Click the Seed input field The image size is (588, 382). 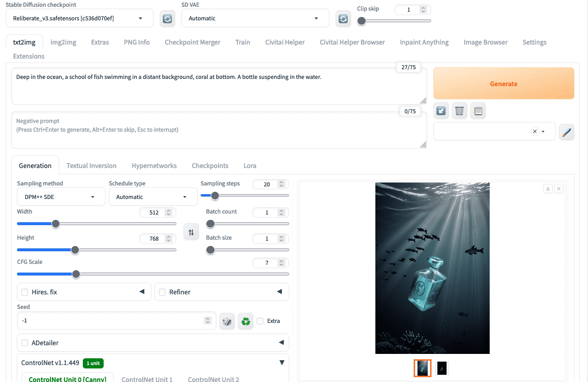click(116, 321)
